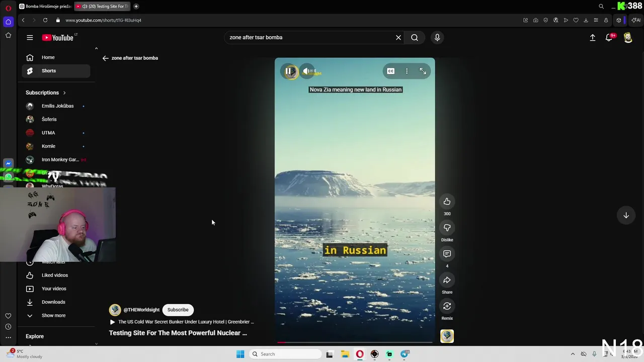The image size is (644, 362).
Task: Open Telegram from the taskbar
Action: tap(405, 354)
